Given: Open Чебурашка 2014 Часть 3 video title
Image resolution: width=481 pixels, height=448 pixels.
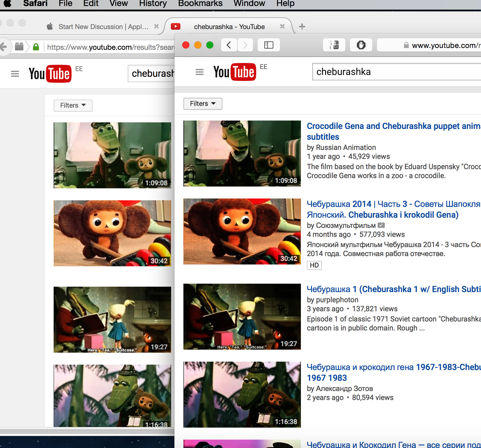Looking at the screenshot, I should [x=394, y=209].
